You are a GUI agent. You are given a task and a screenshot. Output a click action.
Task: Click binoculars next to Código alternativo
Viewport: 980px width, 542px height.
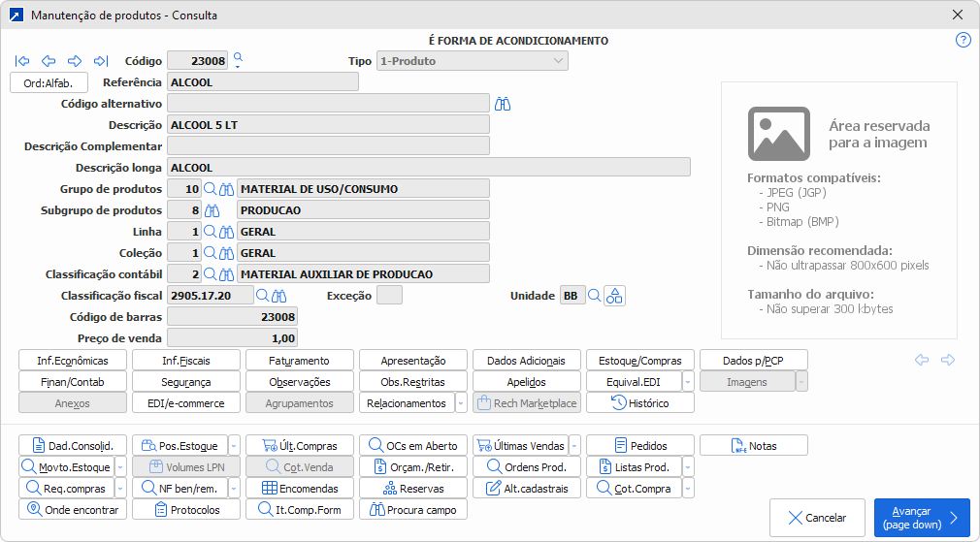coord(503,104)
